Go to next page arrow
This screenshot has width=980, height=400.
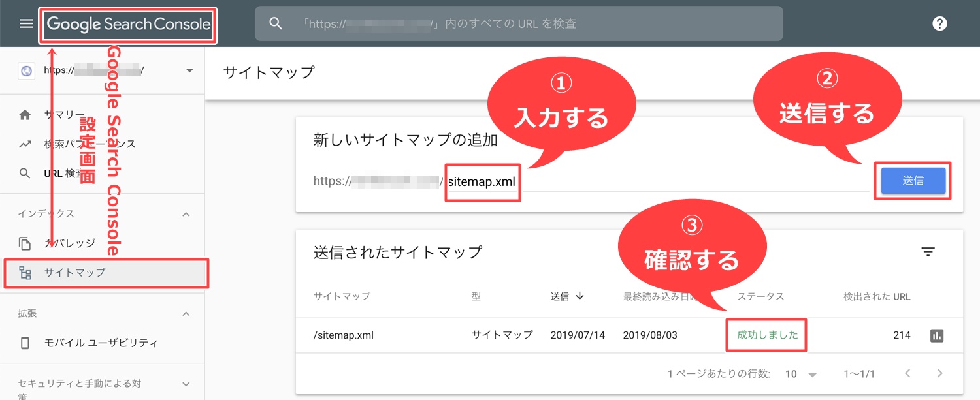pyautogui.click(x=939, y=374)
